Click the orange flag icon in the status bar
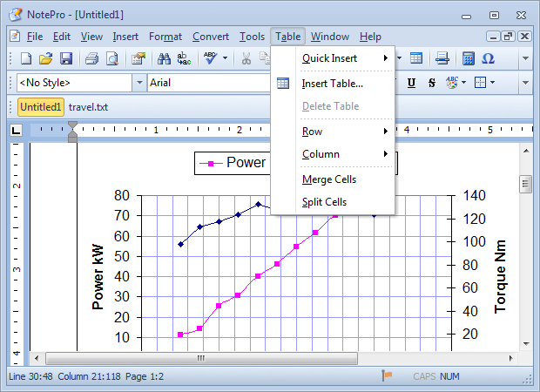 point(387,375)
